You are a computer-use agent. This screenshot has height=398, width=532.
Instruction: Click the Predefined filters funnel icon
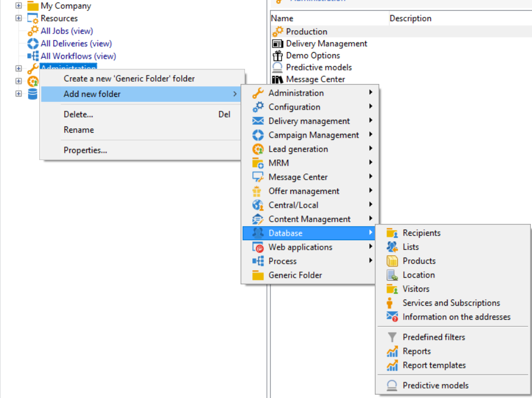392,337
